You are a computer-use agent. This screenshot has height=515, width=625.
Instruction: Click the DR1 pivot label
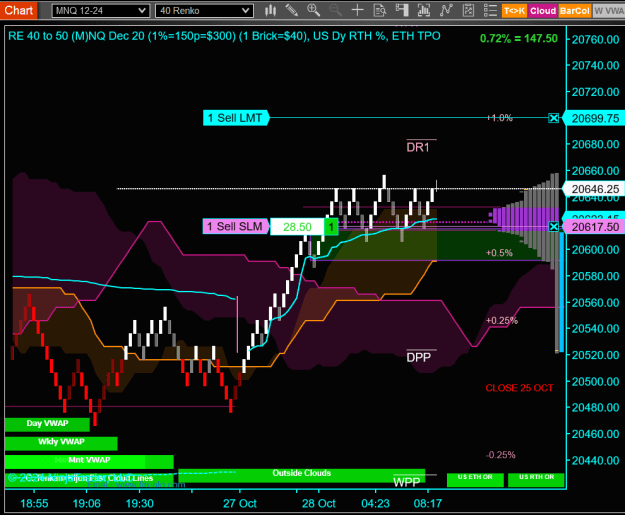point(418,147)
